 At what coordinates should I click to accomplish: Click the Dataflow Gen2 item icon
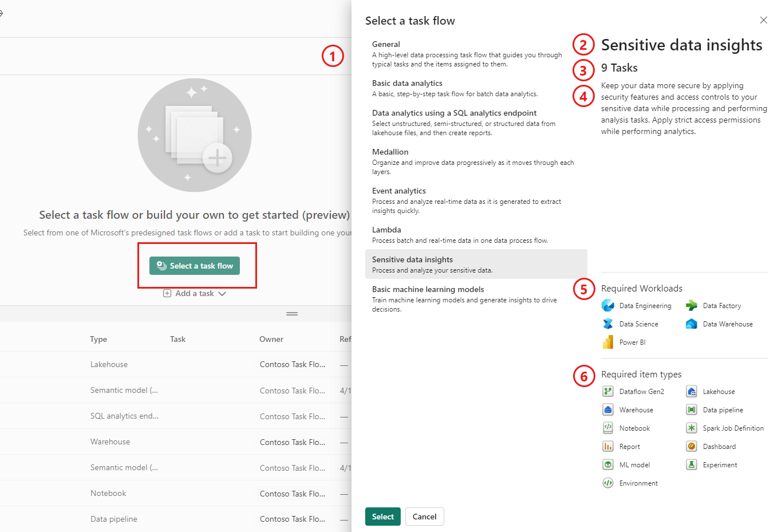(x=608, y=392)
